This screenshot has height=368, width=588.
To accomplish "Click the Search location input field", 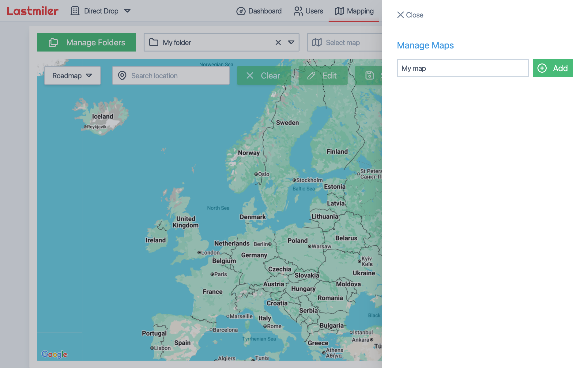I will pos(171,75).
